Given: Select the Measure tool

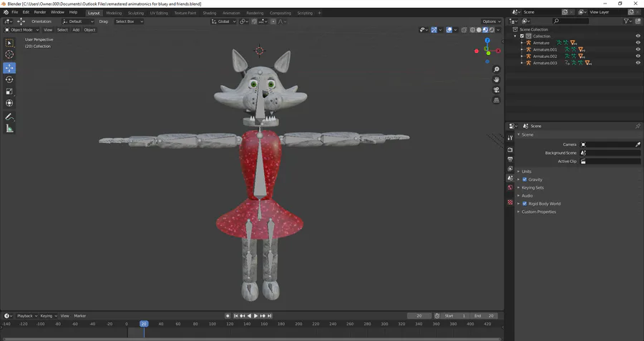Looking at the screenshot, I should pyautogui.click(x=9, y=129).
